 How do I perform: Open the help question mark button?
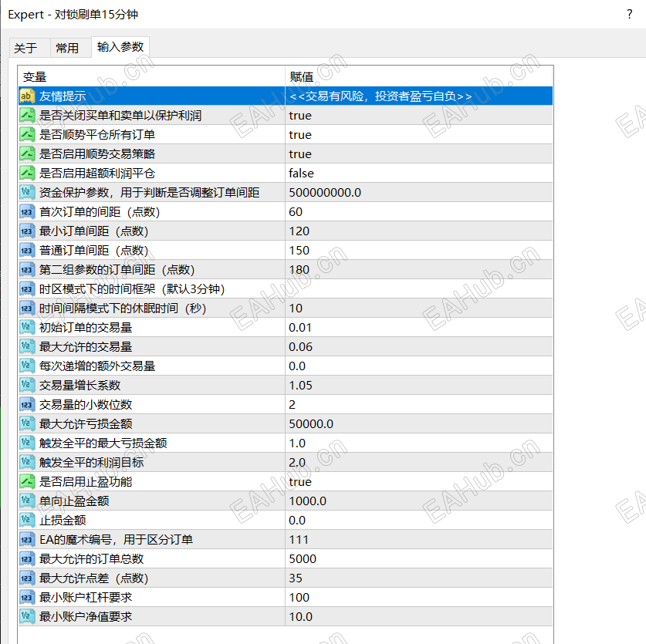pos(630,14)
